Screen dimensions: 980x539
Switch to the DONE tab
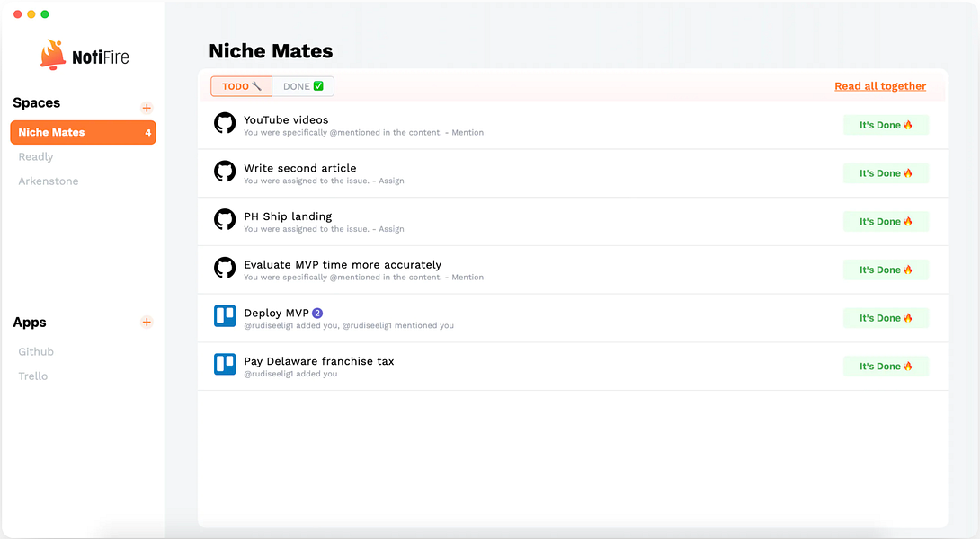tap(304, 86)
